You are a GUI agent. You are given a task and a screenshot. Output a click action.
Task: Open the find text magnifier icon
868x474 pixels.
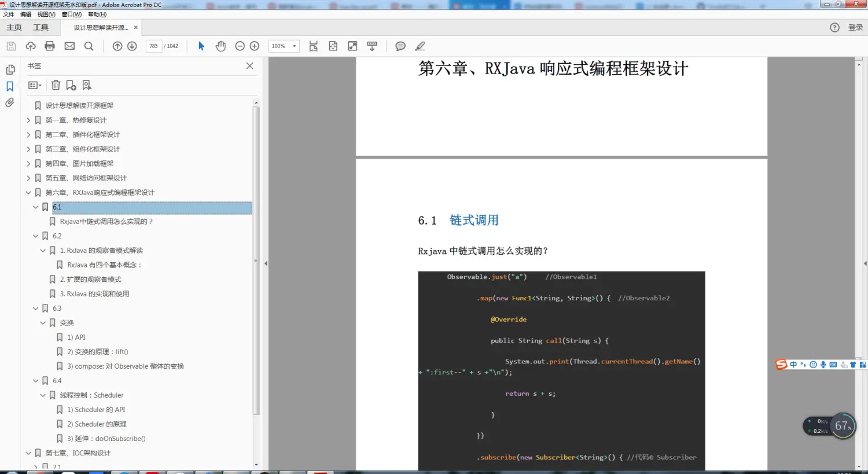[89, 46]
